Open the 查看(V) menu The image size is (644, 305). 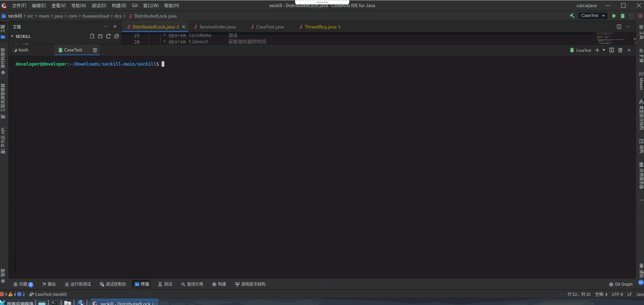[x=58, y=5]
